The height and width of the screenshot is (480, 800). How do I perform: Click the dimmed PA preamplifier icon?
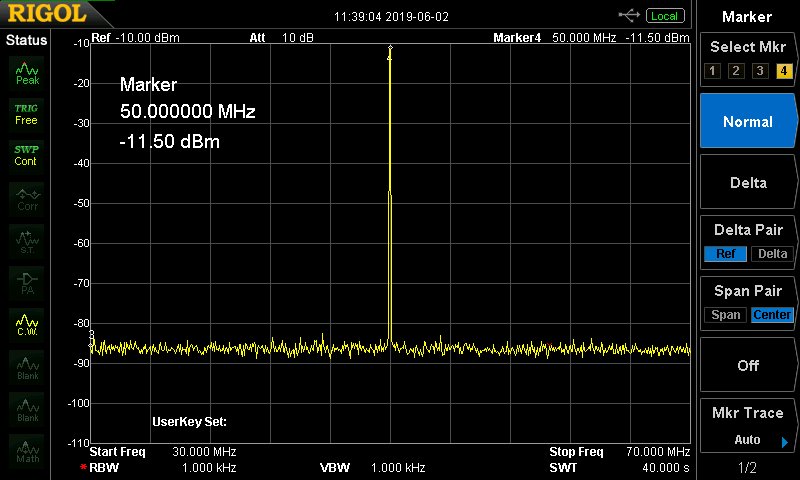click(27, 284)
